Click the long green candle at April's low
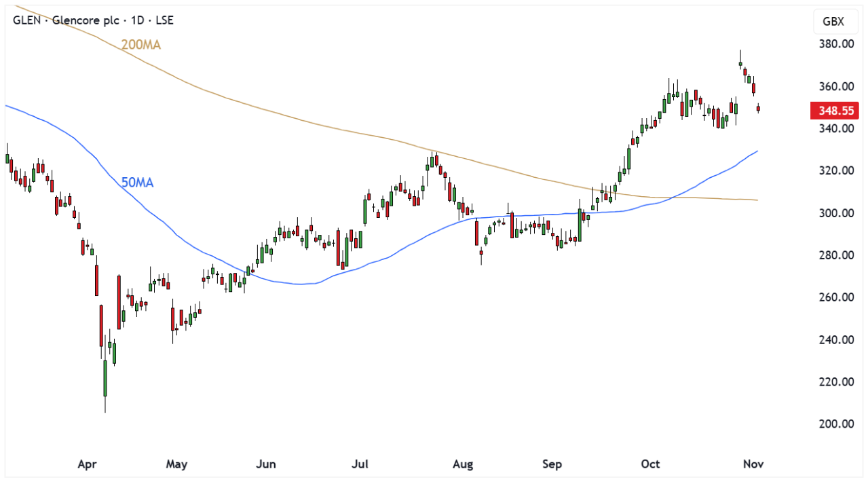Viewport: 868px width, 484px height. [x=105, y=378]
